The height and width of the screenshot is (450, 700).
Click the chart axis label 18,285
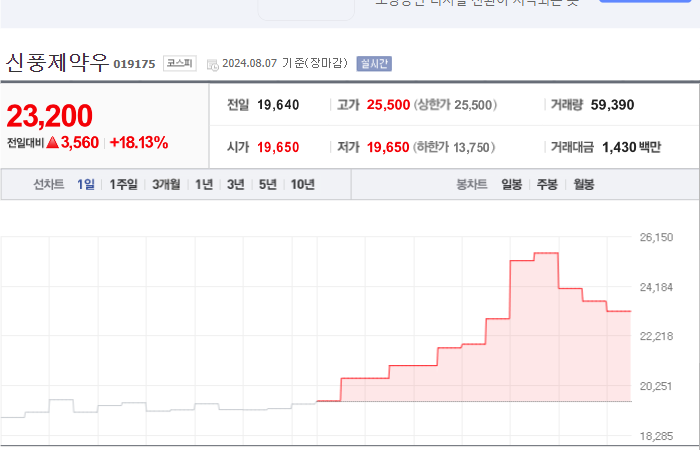(x=656, y=436)
